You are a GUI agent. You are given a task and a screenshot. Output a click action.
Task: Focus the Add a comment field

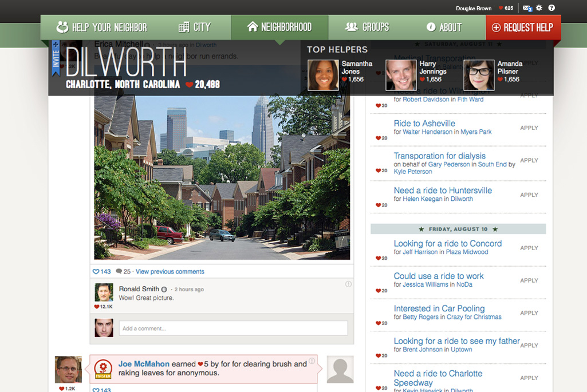coord(233,328)
